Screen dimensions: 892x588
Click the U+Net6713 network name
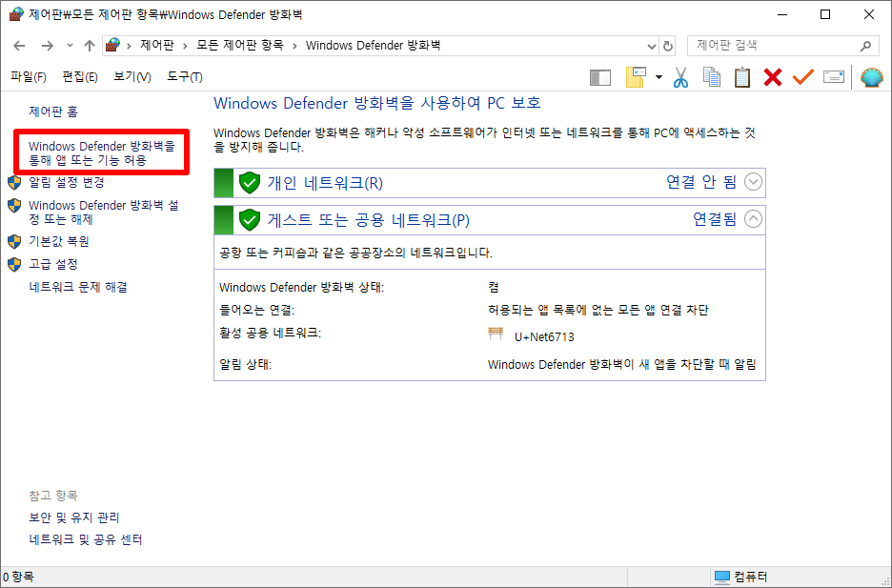click(544, 337)
